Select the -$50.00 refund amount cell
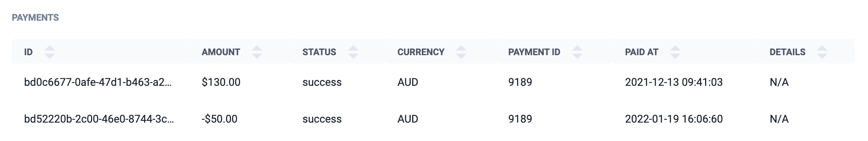Screen dimensions: 868x141 pyautogui.click(x=219, y=119)
